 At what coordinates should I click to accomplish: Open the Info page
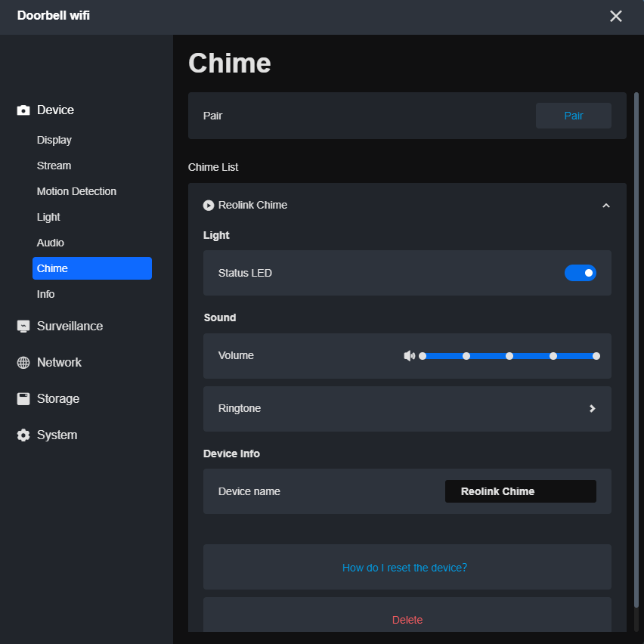point(45,294)
